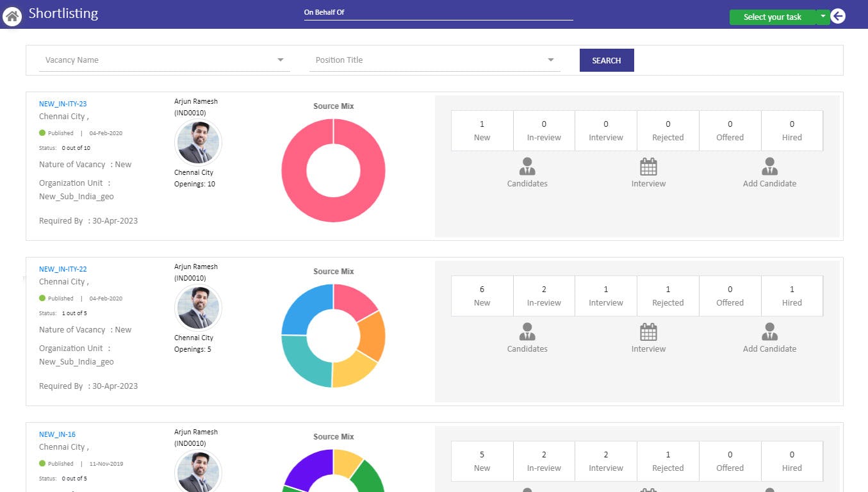868x492 pixels.
Task: Open Interview calendar icon for NEW_IN-ITY-23
Action: coord(649,167)
